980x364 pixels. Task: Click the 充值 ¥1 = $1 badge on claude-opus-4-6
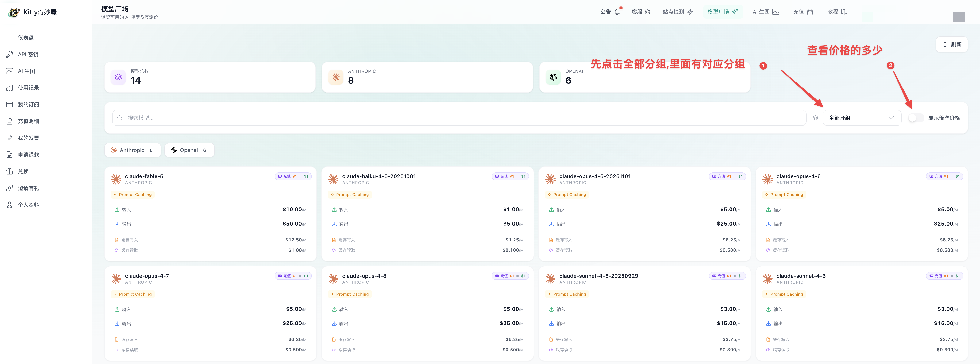944,176
